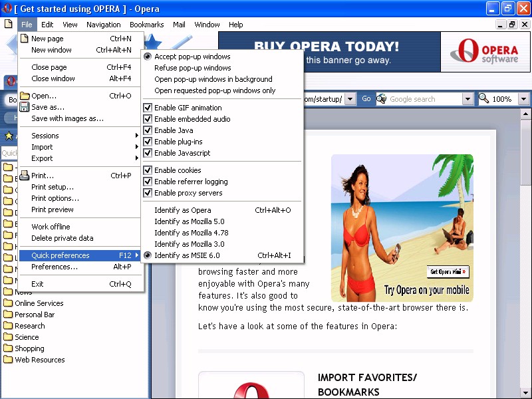Toggle Enable embedded audio checkbox
Screen dimensions: 532x399
pyautogui.click(x=147, y=119)
